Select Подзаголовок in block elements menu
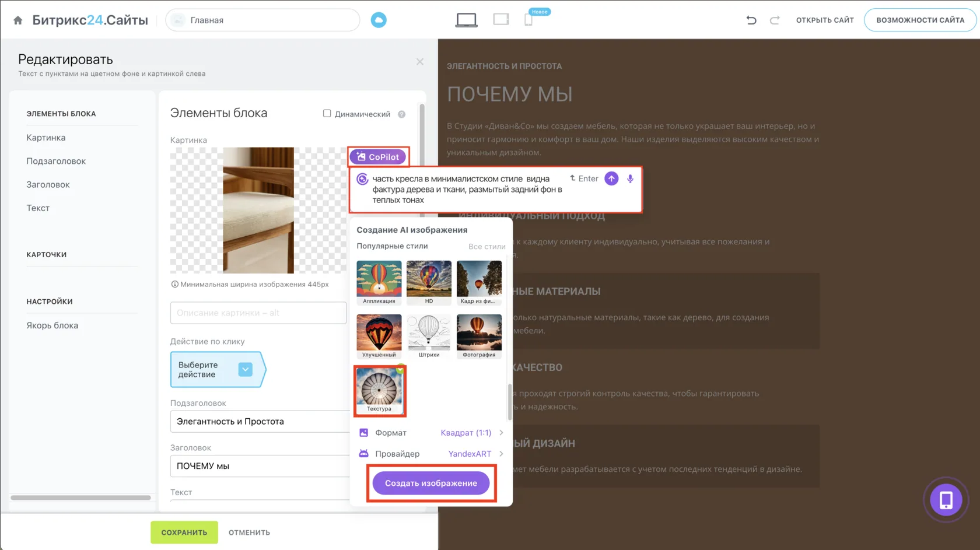The image size is (980, 550). pos(56,161)
